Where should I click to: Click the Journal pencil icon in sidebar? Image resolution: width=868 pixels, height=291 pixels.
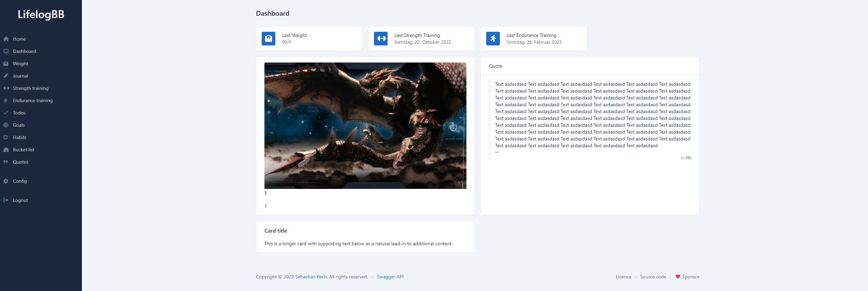coord(6,76)
